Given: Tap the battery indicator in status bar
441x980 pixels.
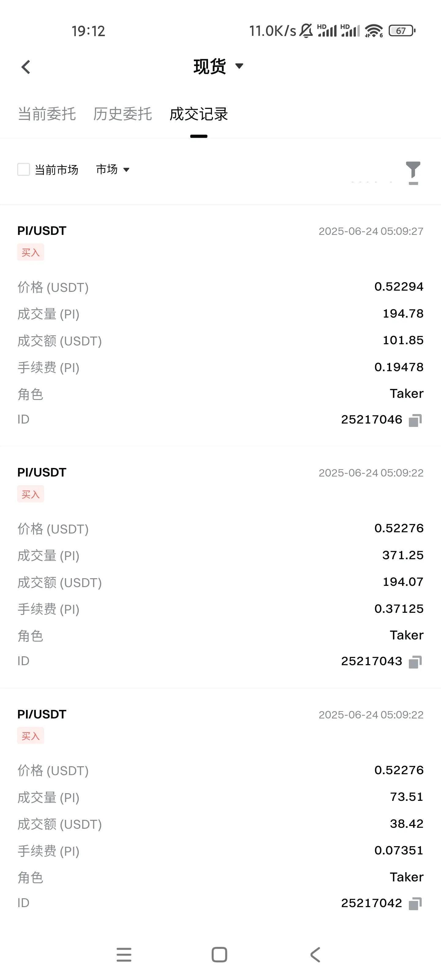Looking at the screenshot, I should click(x=402, y=31).
